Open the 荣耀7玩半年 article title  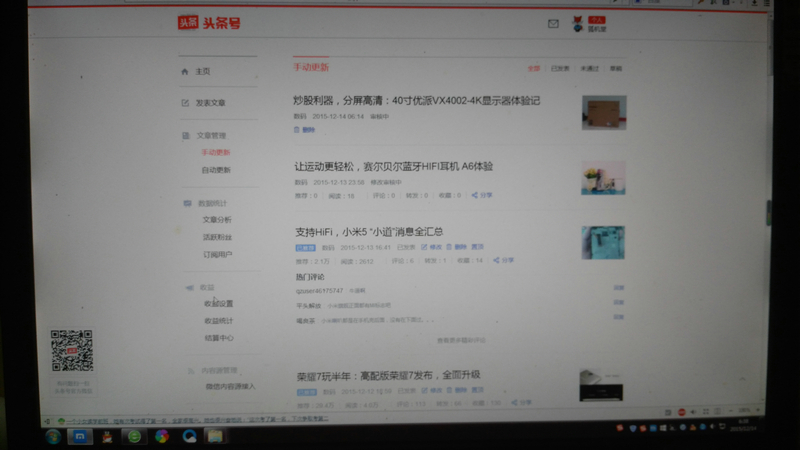(x=388, y=376)
